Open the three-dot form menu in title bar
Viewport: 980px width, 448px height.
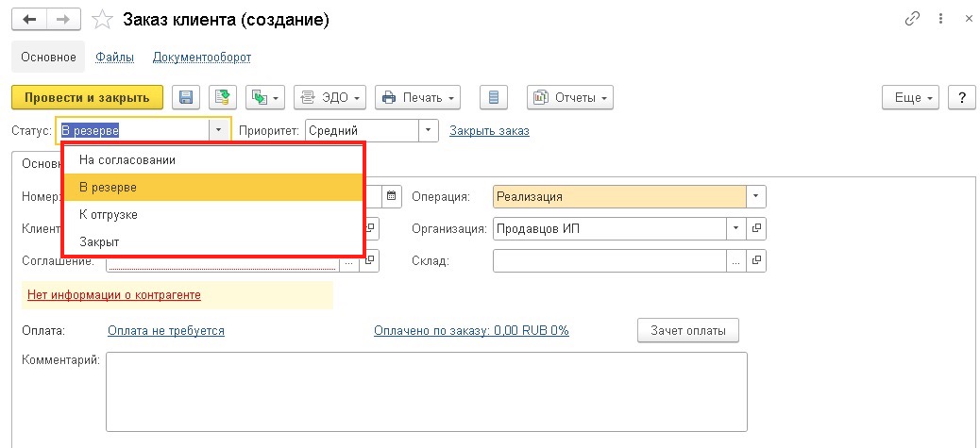pyautogui.click(x=940, y=20)
